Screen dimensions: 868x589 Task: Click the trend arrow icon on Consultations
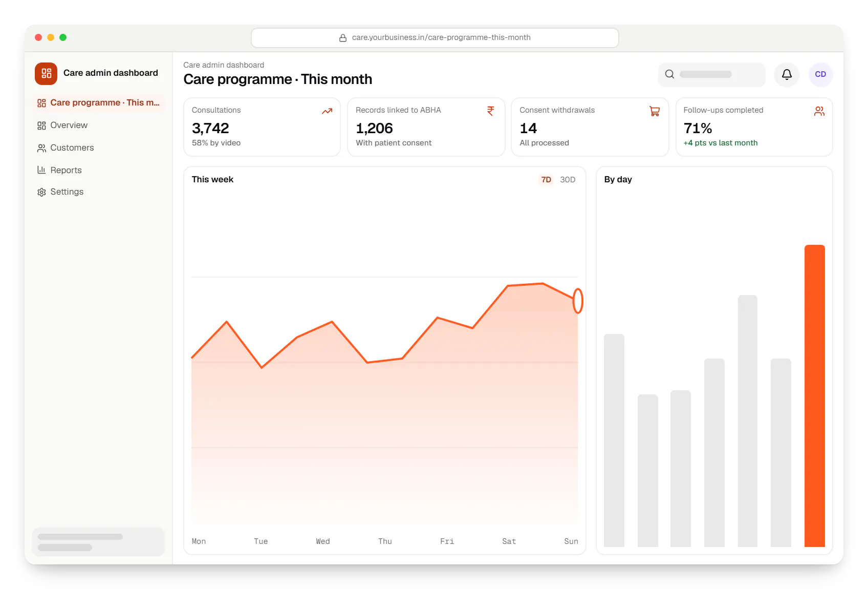(327, 111)
